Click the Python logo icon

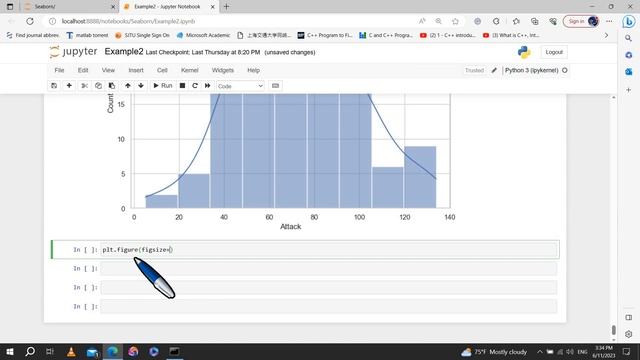[524, 52]
